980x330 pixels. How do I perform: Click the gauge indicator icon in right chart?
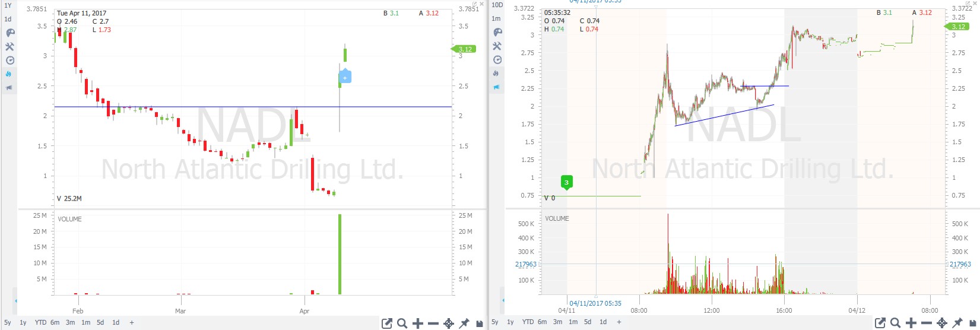point(497,60)
